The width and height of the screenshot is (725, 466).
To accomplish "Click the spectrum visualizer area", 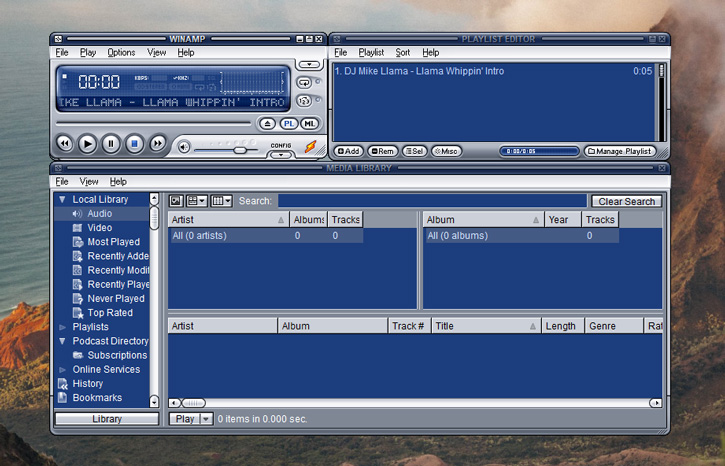I will pyautogui.click(x=252, y=82).
